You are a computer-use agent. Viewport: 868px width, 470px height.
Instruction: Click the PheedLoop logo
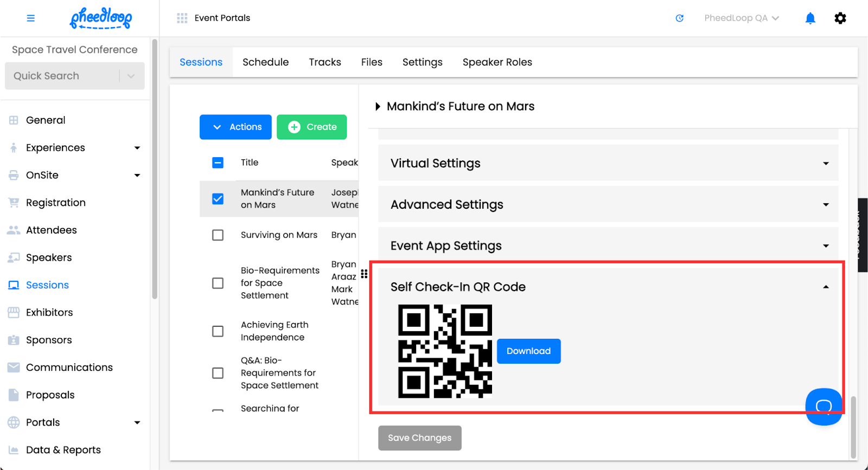click(x=101, y=18)
